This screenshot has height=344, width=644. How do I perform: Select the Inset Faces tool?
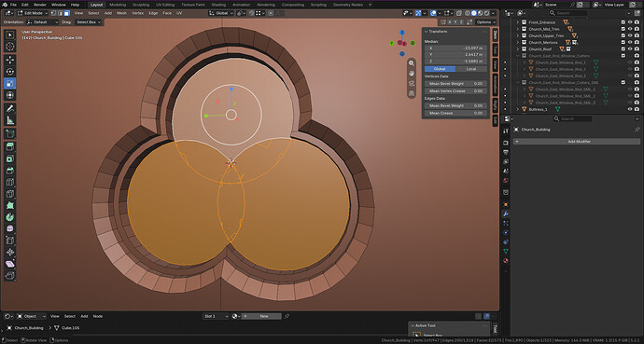pyautogui.click(x=10, y=158)
